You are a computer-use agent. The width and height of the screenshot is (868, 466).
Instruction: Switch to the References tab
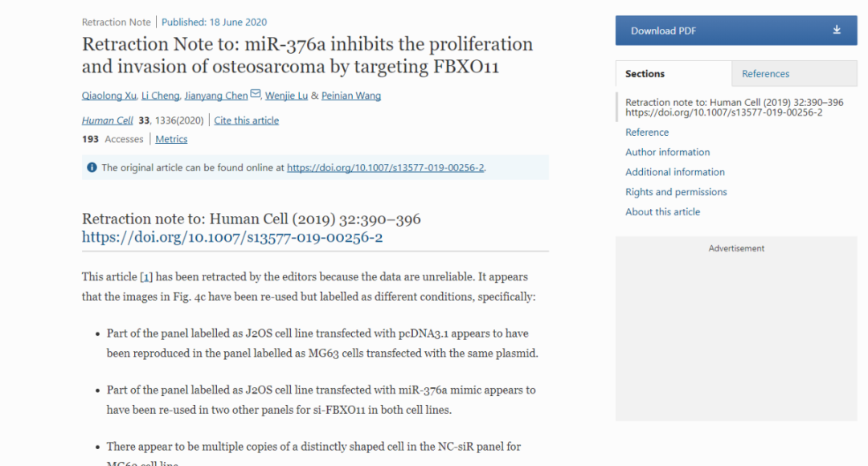[x=765, y=74]
